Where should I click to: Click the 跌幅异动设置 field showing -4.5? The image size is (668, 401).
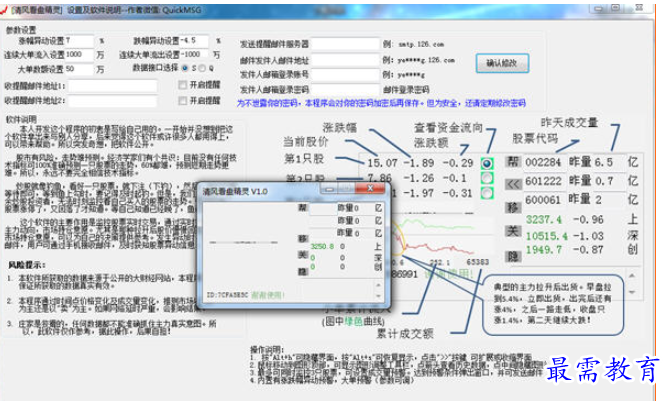coord(194,41)
